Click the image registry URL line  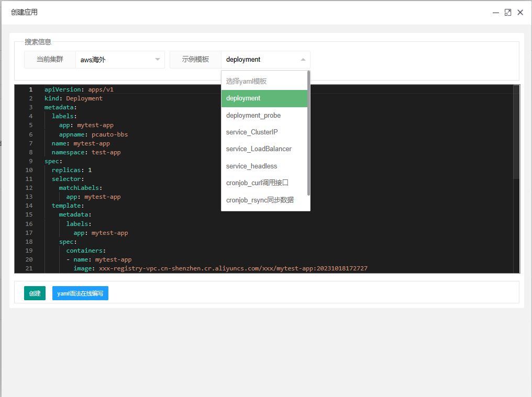[220, 268]
